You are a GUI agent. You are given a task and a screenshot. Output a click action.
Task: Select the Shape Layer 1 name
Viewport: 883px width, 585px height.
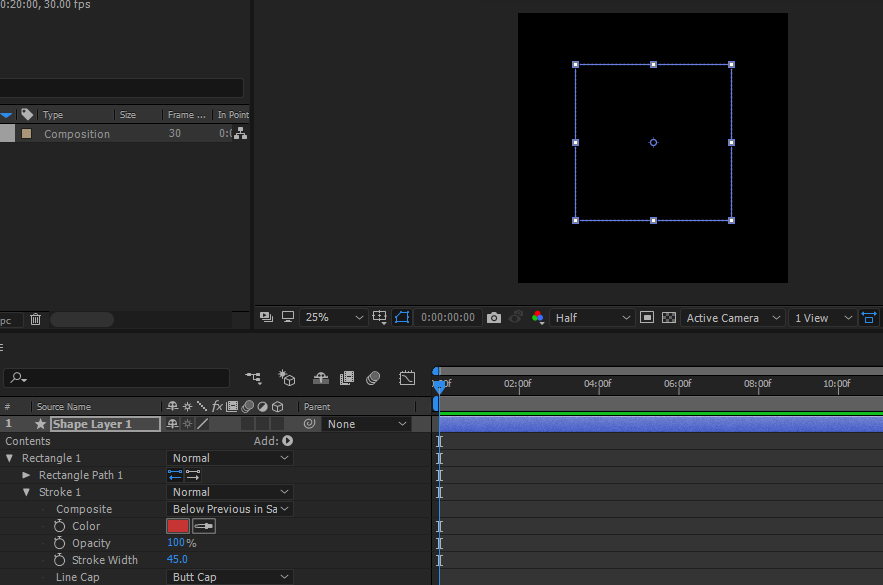(105, 424)
